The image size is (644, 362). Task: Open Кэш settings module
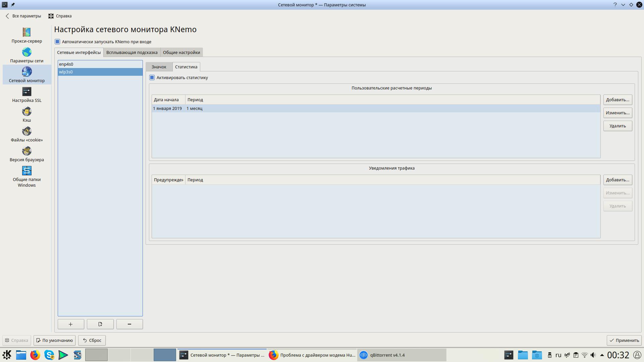click(x=26, y=114)
